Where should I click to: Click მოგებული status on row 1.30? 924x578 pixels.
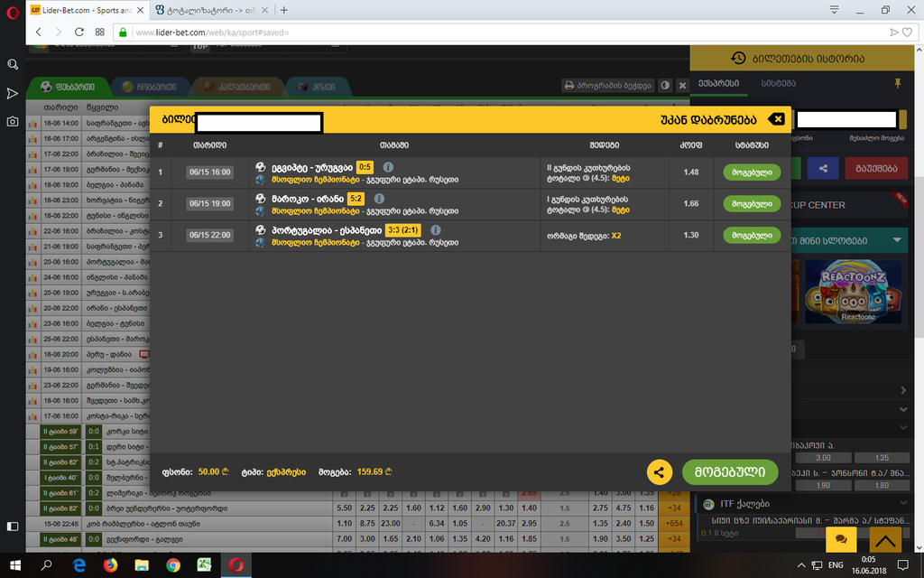point(752,235)
